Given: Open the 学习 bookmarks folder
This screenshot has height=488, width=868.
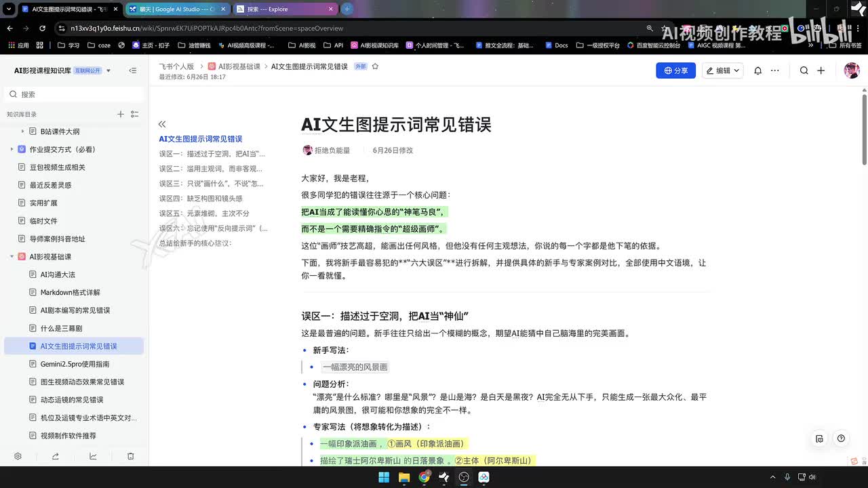Looking at the screenshot, I should [68, 45].
